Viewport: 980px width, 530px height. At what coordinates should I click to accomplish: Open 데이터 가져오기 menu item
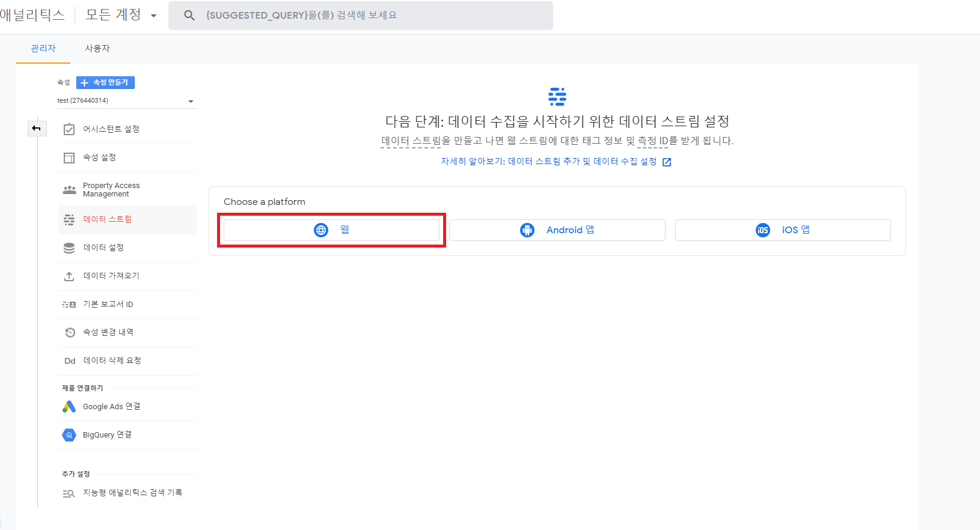coord(127,276)
